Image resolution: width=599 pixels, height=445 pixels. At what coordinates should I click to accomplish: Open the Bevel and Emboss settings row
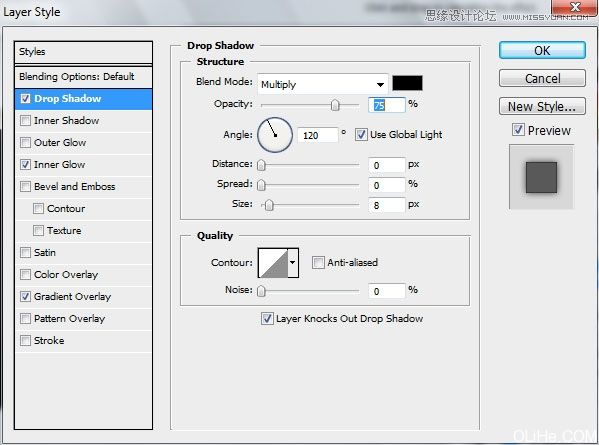point(83,187)
